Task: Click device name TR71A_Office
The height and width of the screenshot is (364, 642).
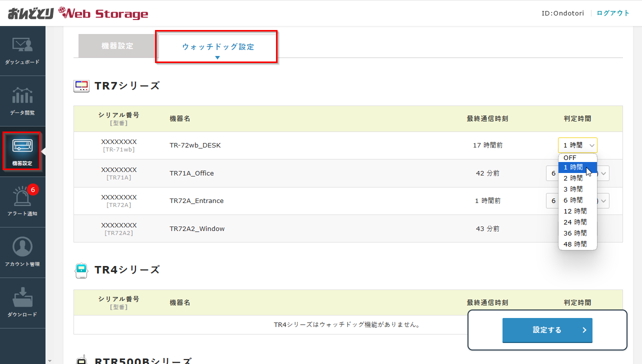Action: coord(191,173)
